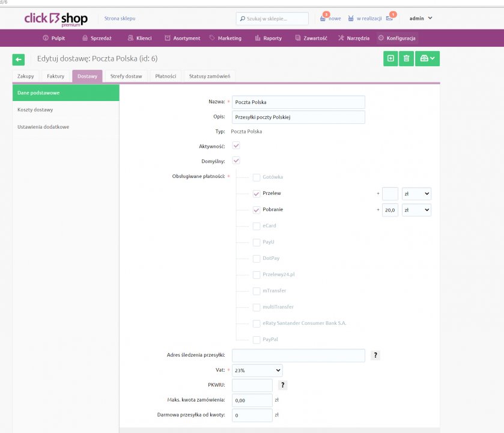This screenshot has height=433, width=504.
Task: Click the Raporty chart icon
Action: click(x=258, y=38)
